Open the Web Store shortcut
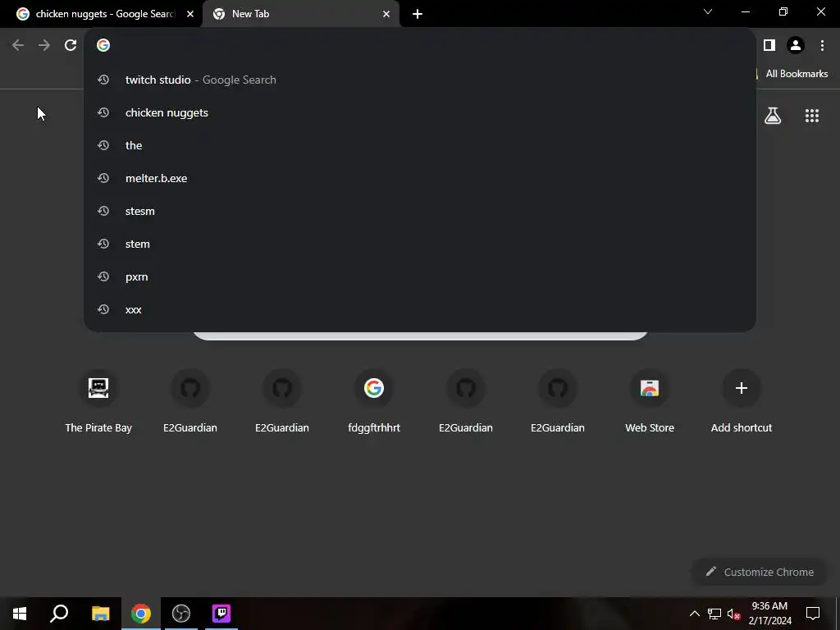This screenshot has width=840, height=630. coord(650,400)
